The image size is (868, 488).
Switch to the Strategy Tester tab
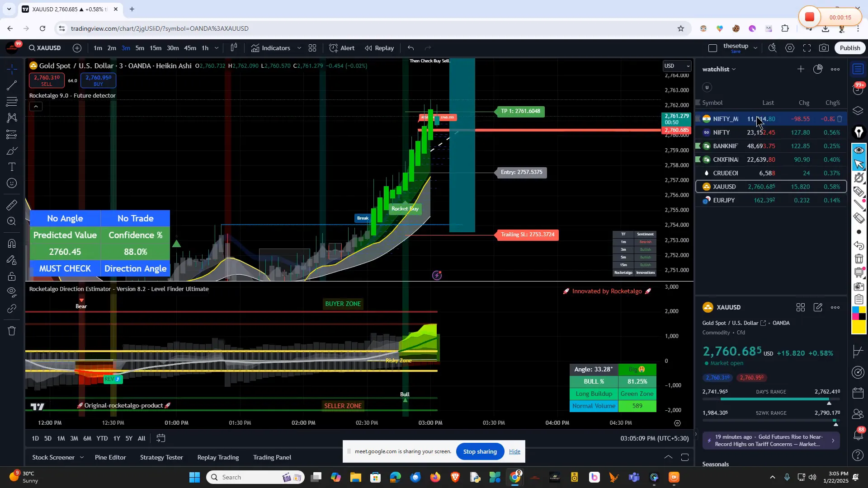tap(161, 457)
